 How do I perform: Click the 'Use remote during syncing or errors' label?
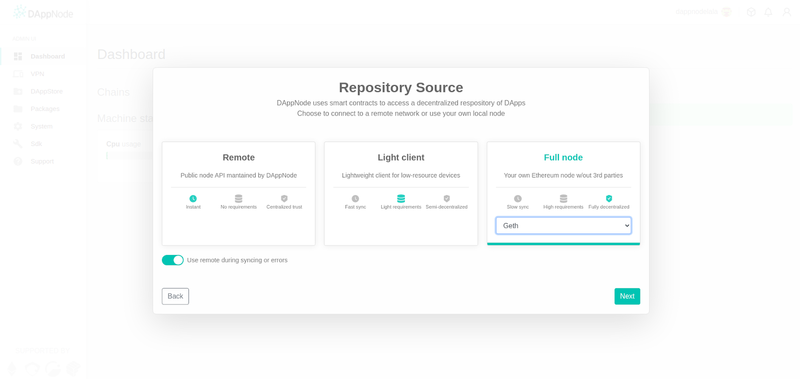(x=237, y=260)
